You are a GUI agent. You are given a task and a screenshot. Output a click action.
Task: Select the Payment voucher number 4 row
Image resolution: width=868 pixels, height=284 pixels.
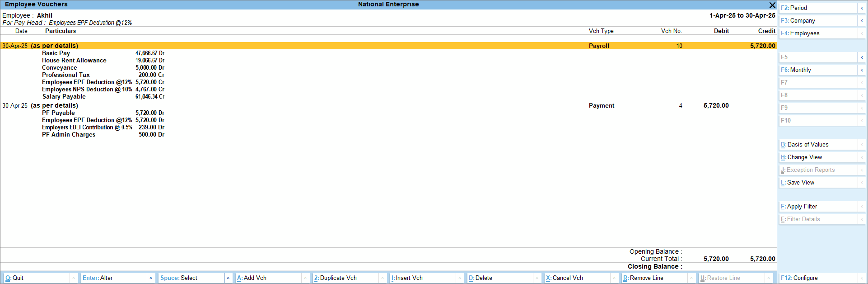click(x=361, y=106)
